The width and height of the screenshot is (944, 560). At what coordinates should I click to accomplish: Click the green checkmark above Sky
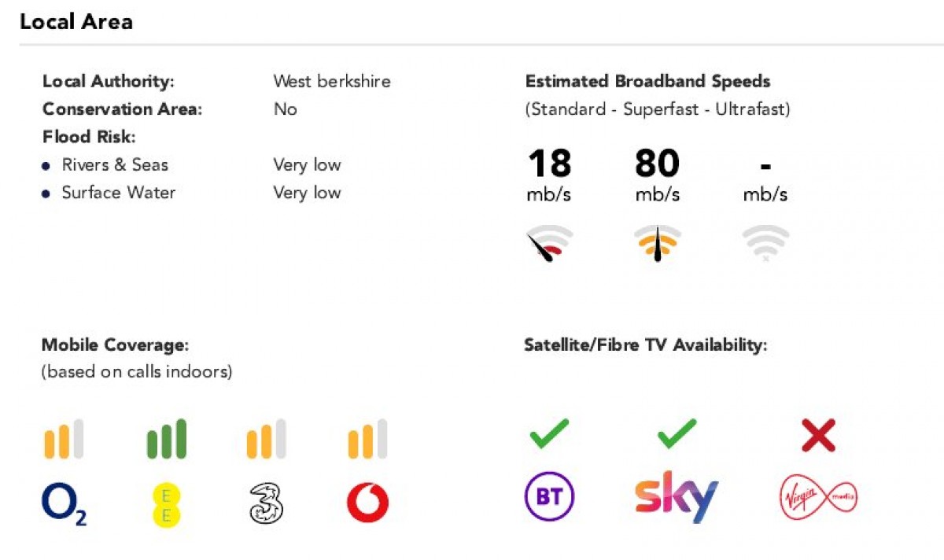coord(677,433)
